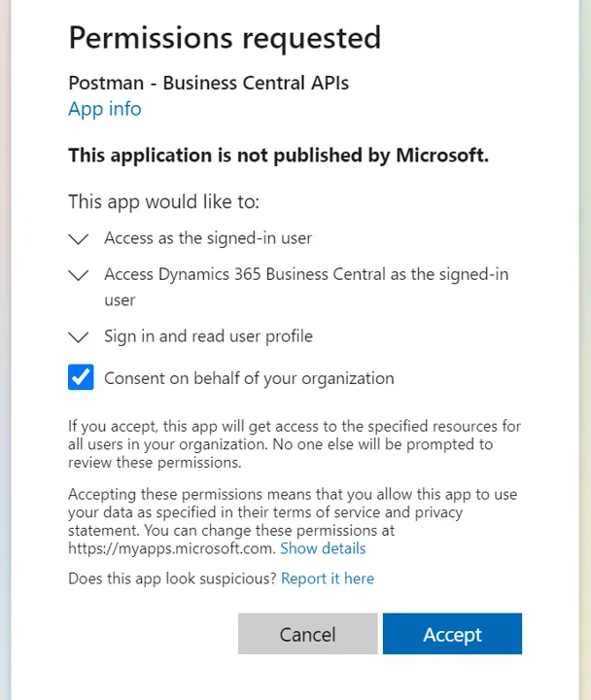Expand 'Access as the signed-in user' chevron
The height and width of the screenshot is (700, 591).
(79, 239)
